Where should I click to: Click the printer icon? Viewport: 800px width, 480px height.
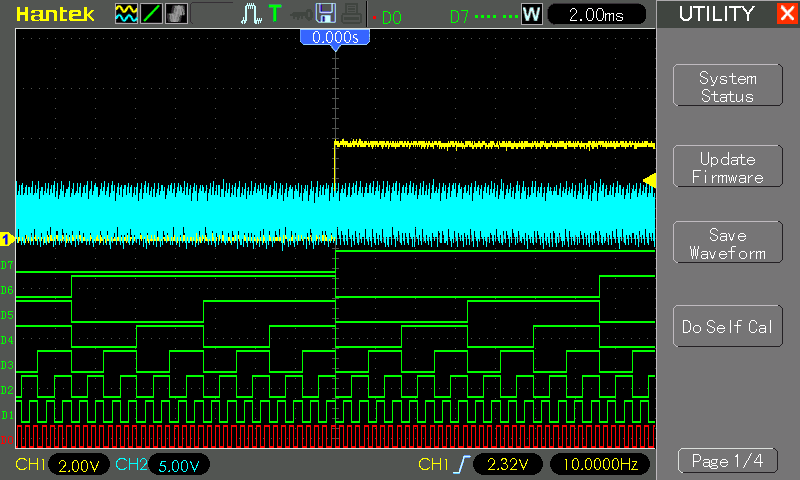[x=352, y=14]
